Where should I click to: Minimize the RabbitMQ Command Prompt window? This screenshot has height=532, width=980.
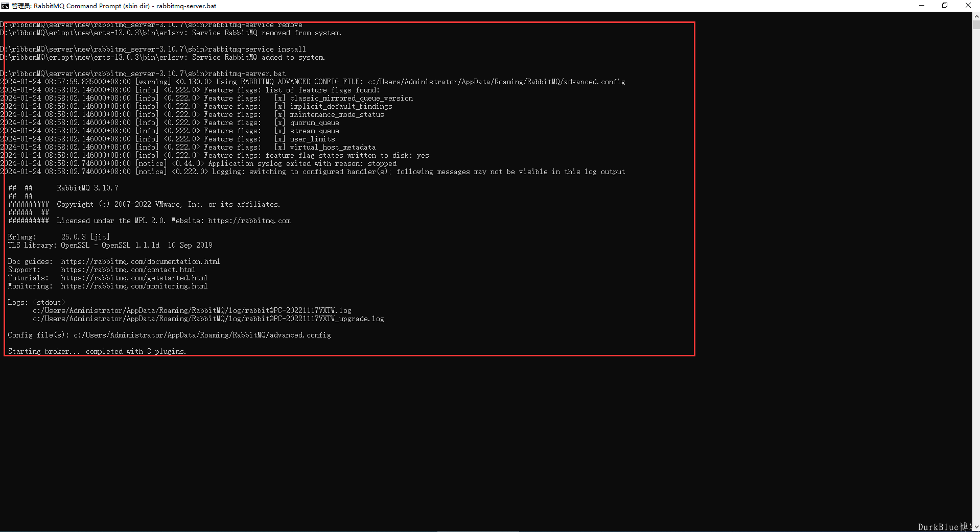point(922,6)
